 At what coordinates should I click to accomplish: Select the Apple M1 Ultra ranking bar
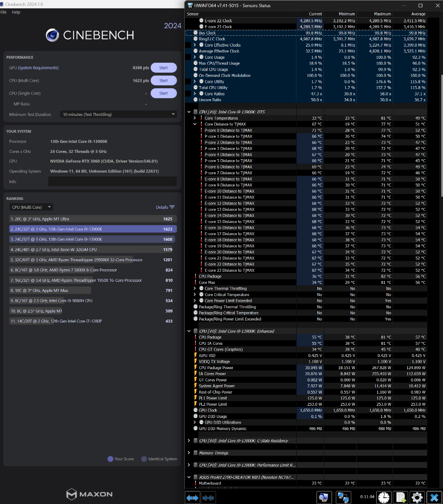point(93,219)
